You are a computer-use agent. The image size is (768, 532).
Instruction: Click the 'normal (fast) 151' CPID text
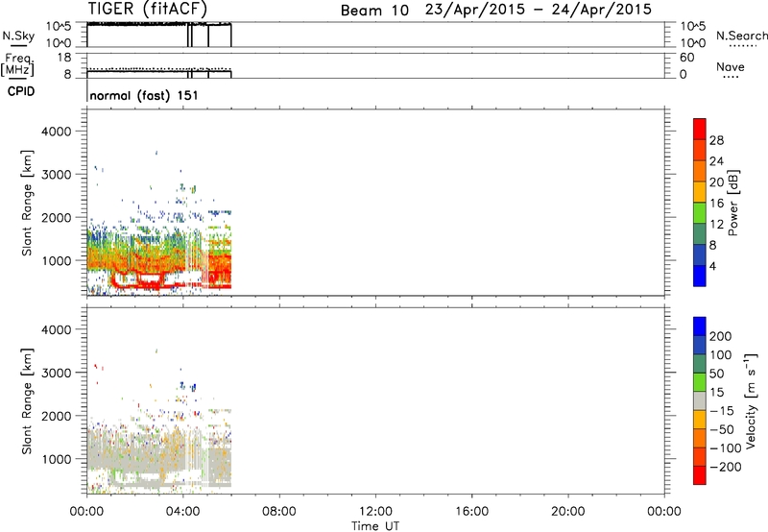[x=144, y=95]
